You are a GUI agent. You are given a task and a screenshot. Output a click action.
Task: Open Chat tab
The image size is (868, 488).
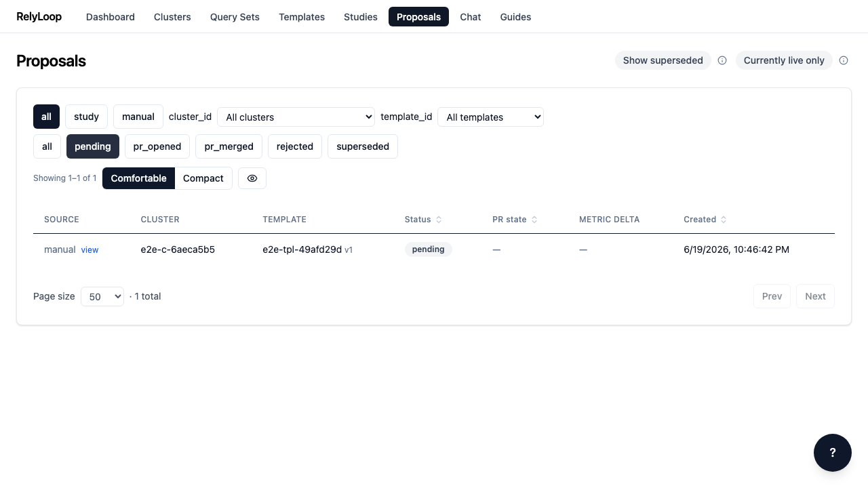click(x=471, y=17)
